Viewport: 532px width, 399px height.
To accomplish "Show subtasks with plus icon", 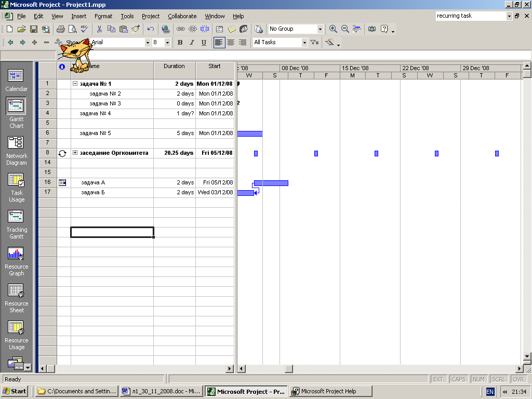I will [x=34, y=43].
